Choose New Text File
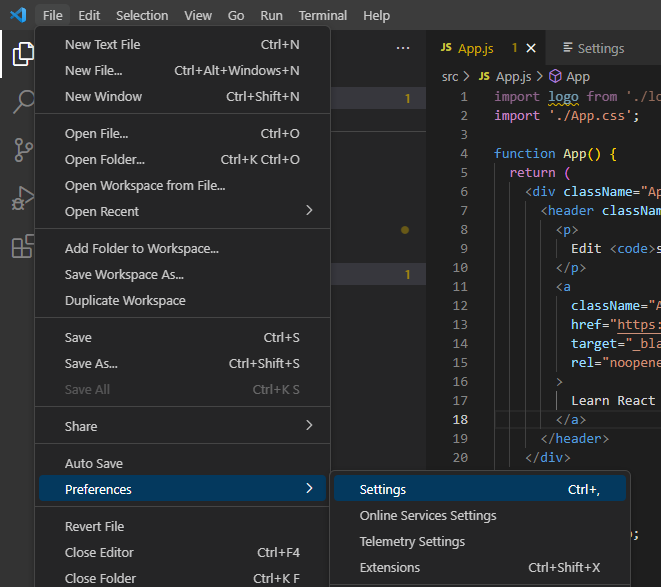 coord(182,45)
